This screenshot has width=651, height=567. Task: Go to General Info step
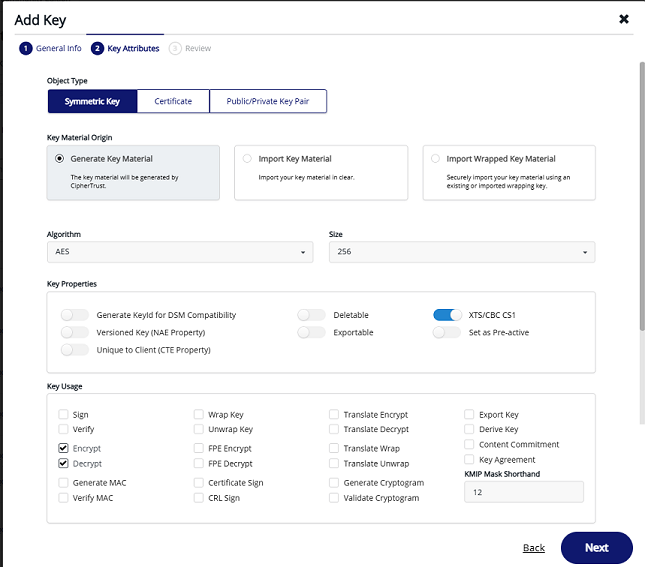click(x=51, y=48)
